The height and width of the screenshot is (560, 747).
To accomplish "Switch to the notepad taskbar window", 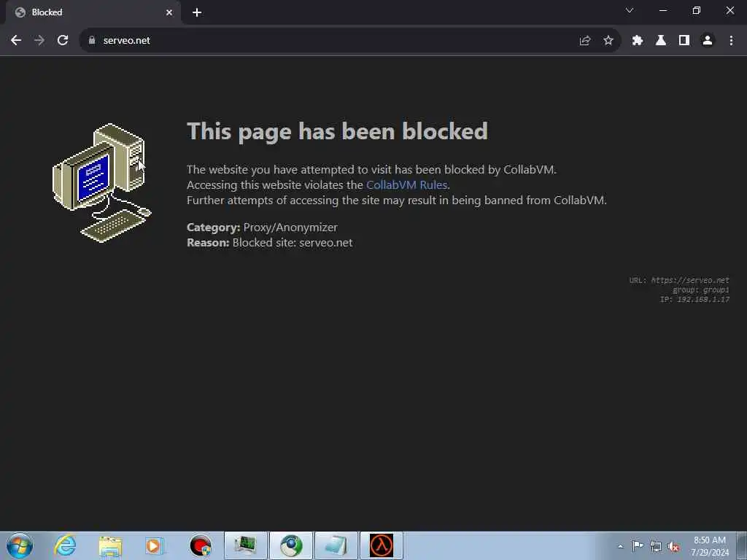I will [x=336, y=545].
